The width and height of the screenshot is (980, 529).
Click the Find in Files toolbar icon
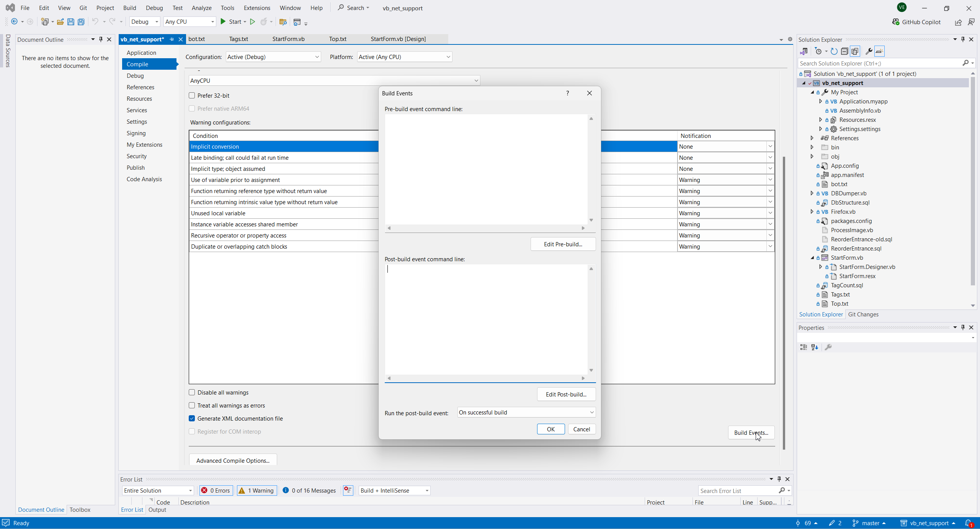click(283, 22)
